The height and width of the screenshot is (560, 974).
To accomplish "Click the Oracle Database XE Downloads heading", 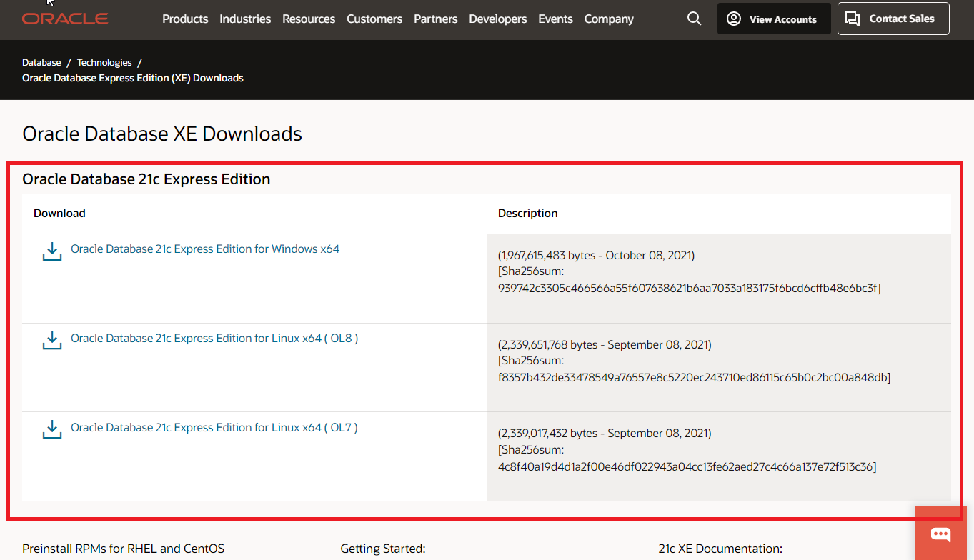I will (162, 134).
